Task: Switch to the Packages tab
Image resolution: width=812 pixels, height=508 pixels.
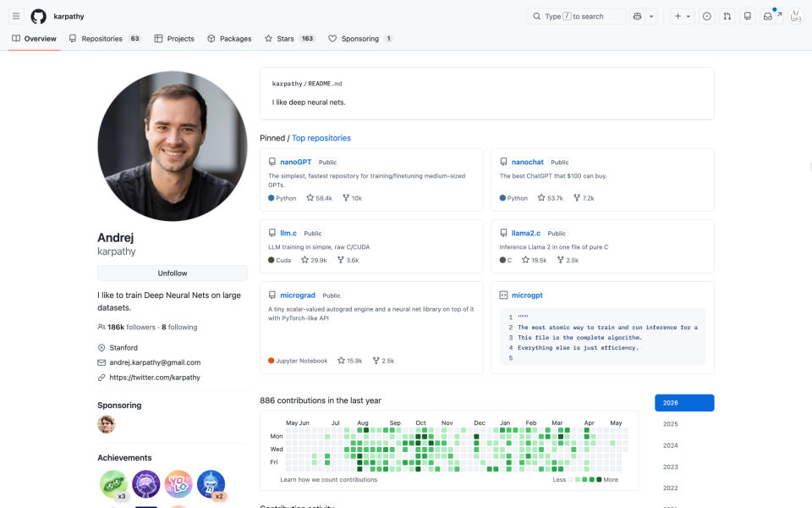Action: click(229, 38)
